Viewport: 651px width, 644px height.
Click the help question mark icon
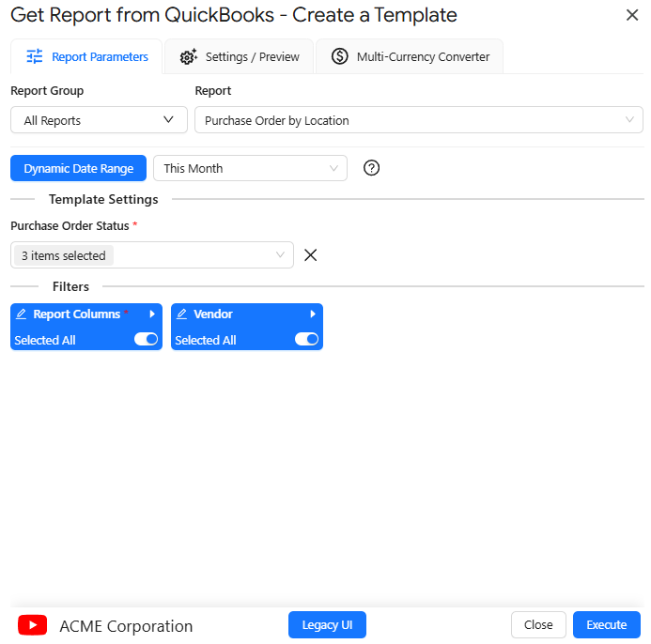pyautogui.click(x=371, y=168)
